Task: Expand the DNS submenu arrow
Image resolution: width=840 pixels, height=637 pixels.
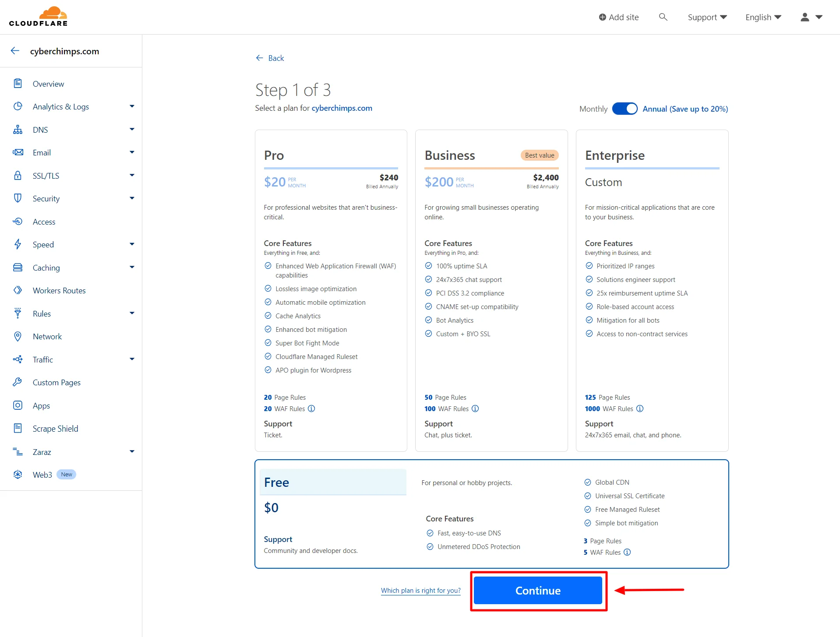Action: (132, 130)
